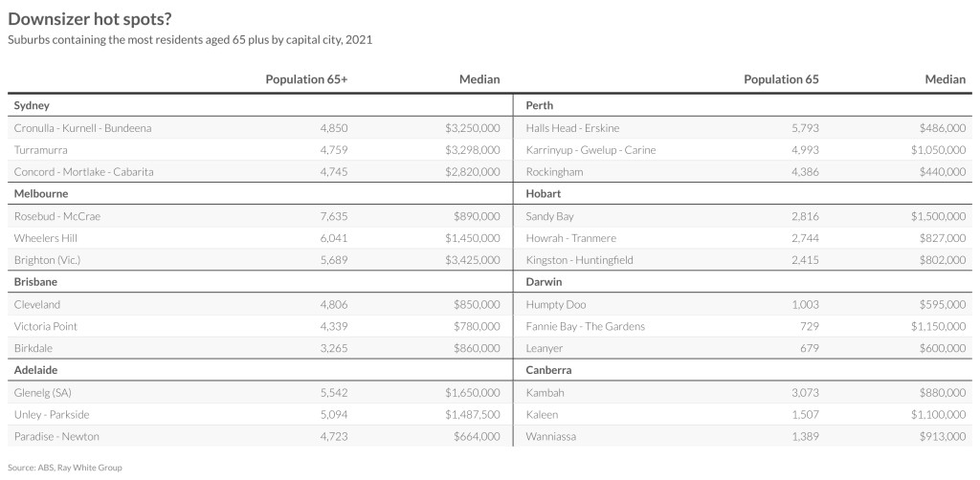Screen dimensions: 980x480
Task: Click the Hobart section heading
Action: point(543,193)
